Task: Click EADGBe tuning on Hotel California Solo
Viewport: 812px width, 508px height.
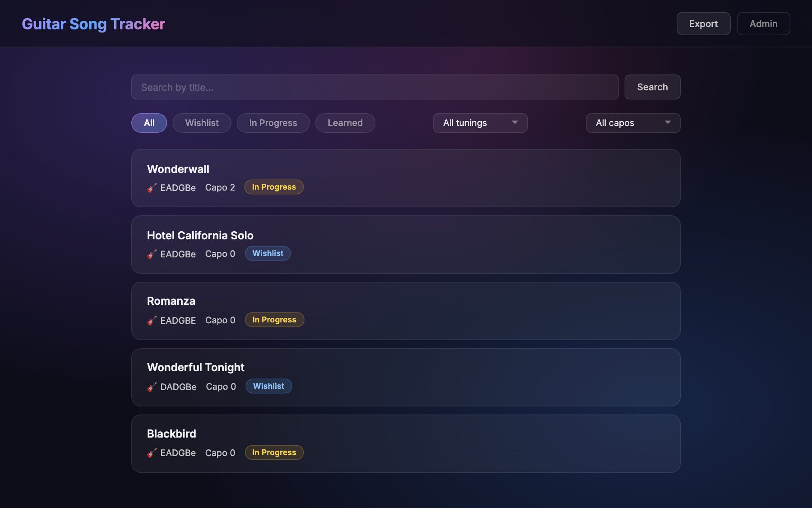Action: 178,254
